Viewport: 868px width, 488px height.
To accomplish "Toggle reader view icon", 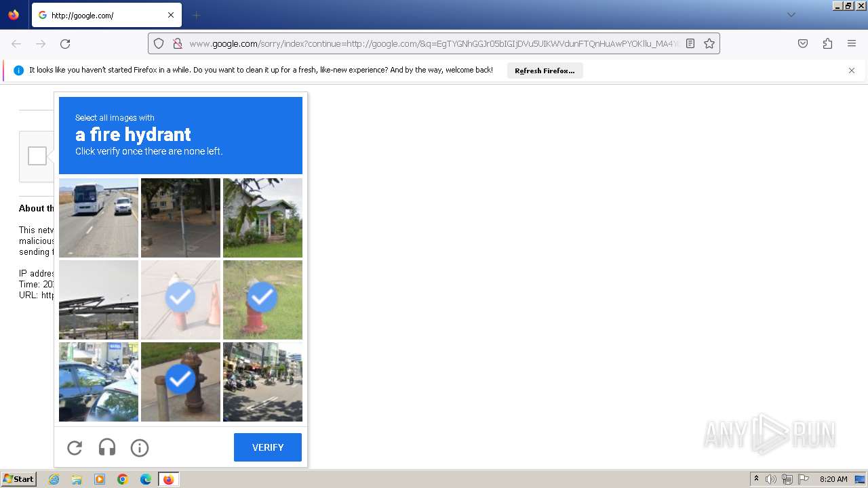I will pyautogui.click(x=690, y=43).
